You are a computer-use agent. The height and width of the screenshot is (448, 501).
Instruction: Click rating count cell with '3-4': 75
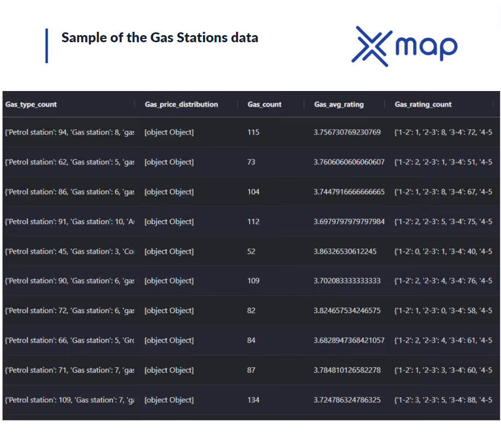[443, 222]
